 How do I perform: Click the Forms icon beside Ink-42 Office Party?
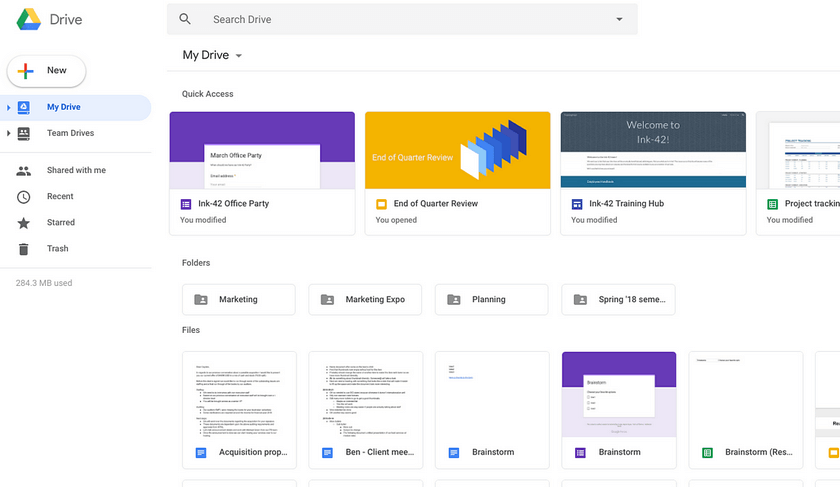[x=186, y=204]
